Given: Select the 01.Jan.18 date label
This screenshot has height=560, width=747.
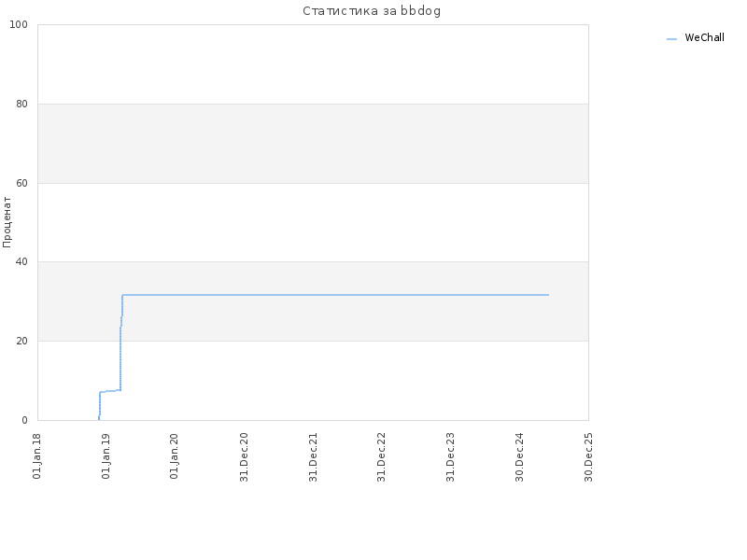Looking at the screenshot, I should (x=37, y=455).
